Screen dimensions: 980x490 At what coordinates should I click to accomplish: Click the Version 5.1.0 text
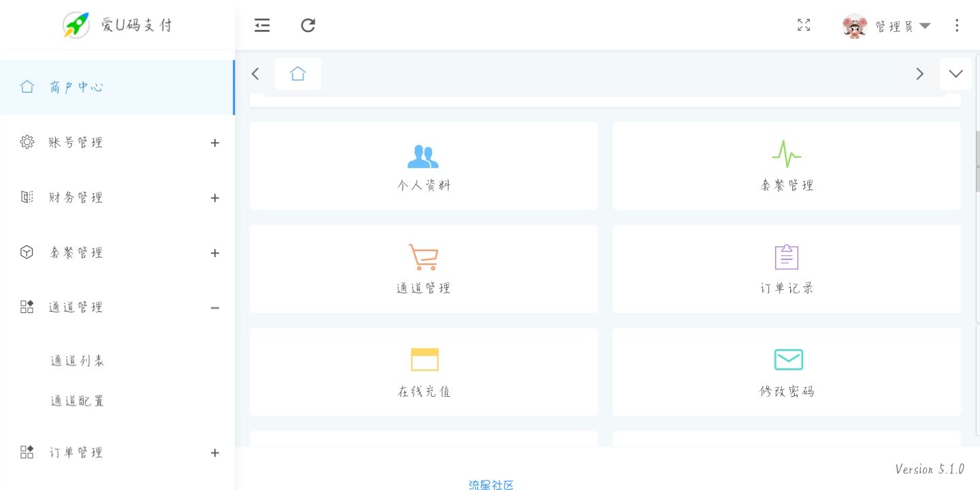[x=930, y=469]
